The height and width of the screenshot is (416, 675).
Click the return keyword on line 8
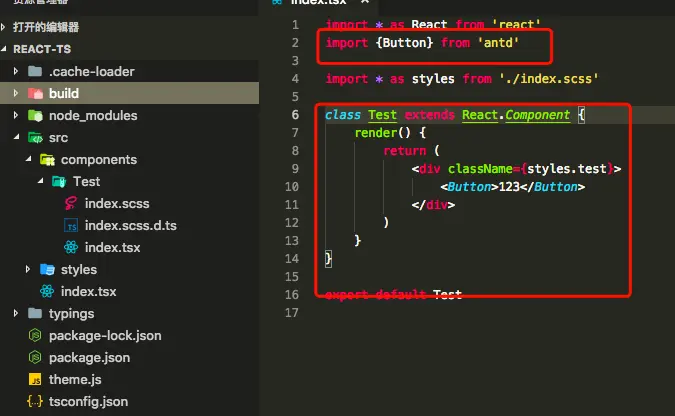(x=404, y=151)
